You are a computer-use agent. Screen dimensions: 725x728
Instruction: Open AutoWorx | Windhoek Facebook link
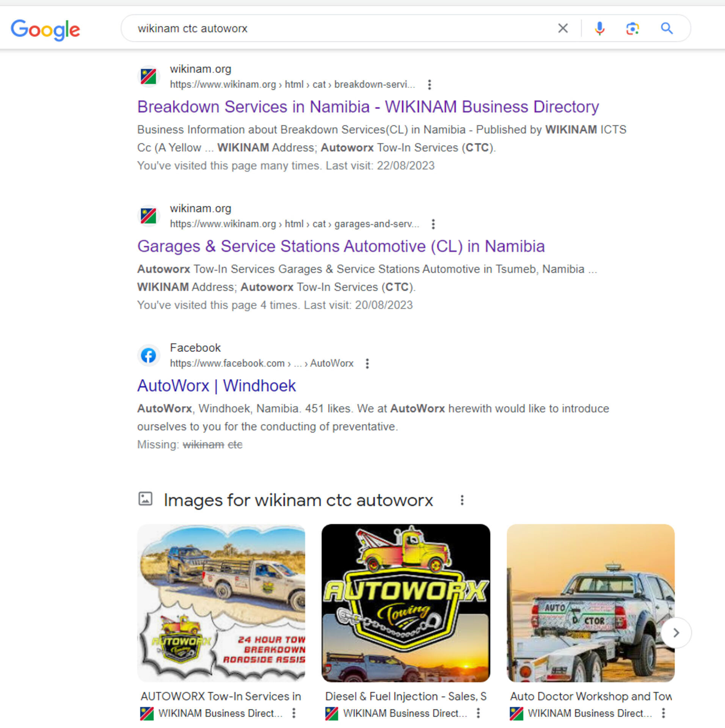point(216,386)
